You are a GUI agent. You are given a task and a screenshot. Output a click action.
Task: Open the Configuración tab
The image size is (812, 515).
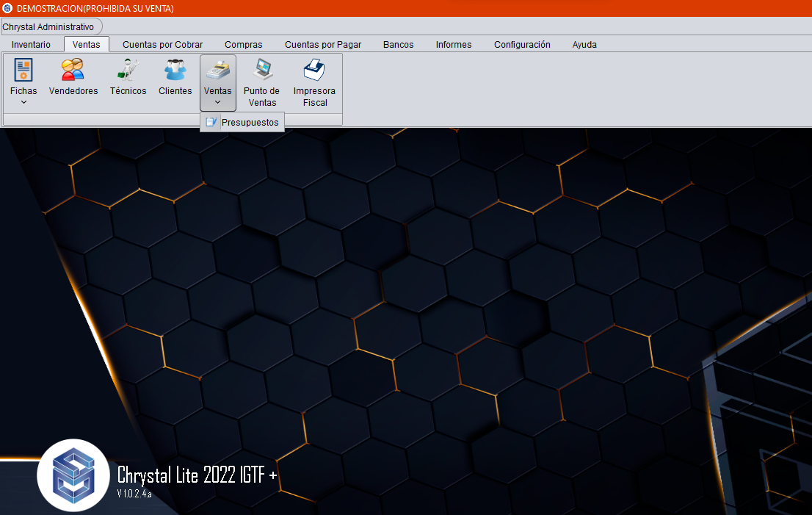[522, 45]
